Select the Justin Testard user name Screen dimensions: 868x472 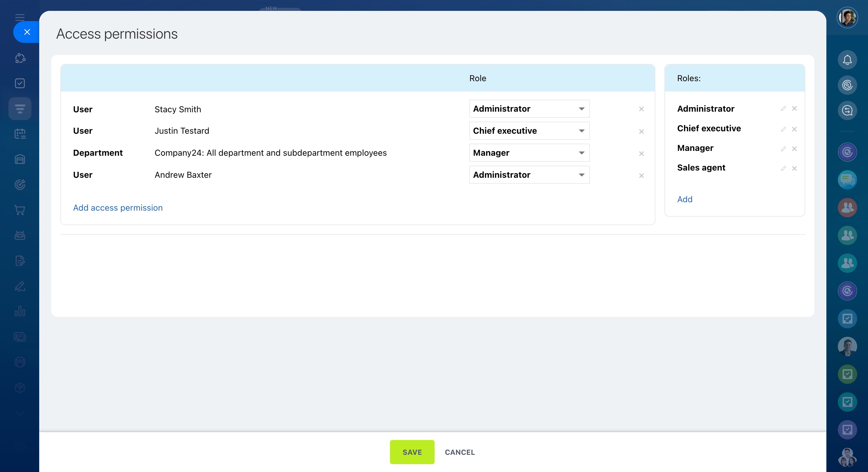pyautogui.click(x=182, y=131)
